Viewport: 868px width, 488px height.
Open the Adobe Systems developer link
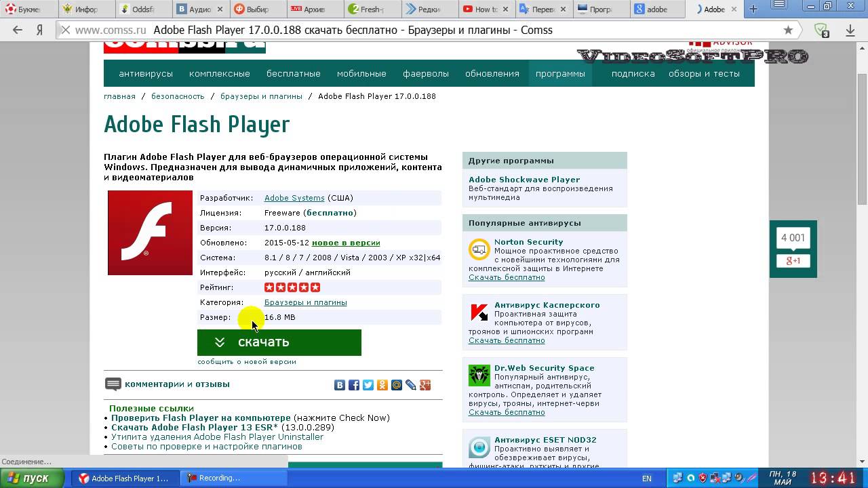pos(294,198)
